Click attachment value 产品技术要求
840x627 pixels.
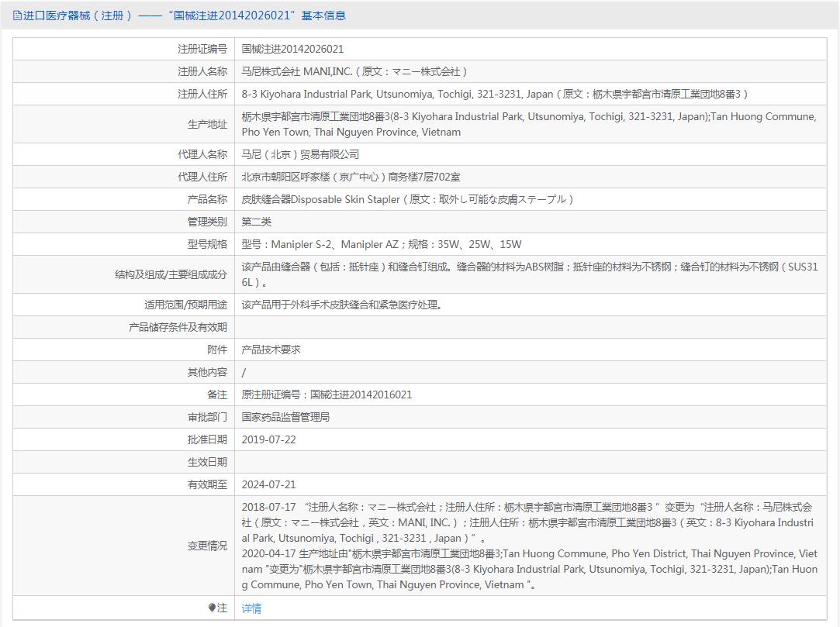[x=271, y=350]
